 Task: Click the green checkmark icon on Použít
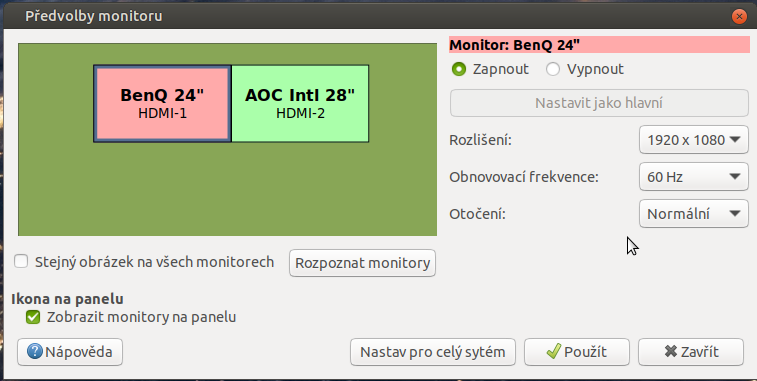coord(554,351)
